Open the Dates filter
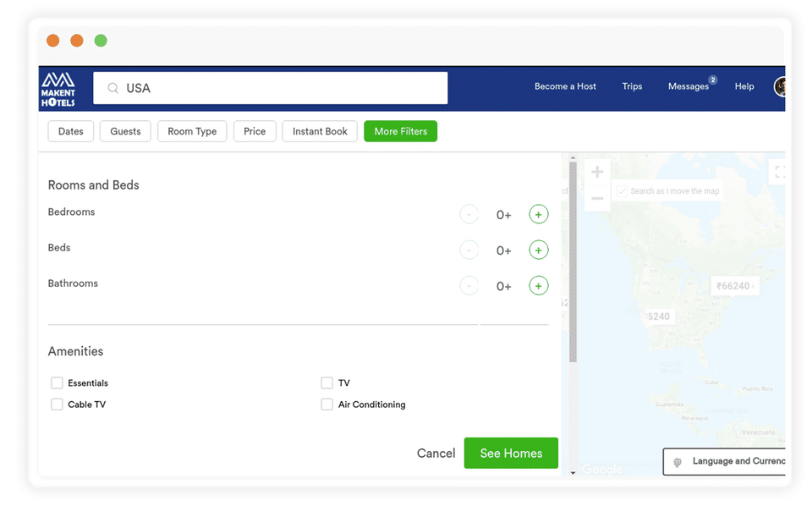The height and width of the screenshot is (528, 812). point(71,132)
